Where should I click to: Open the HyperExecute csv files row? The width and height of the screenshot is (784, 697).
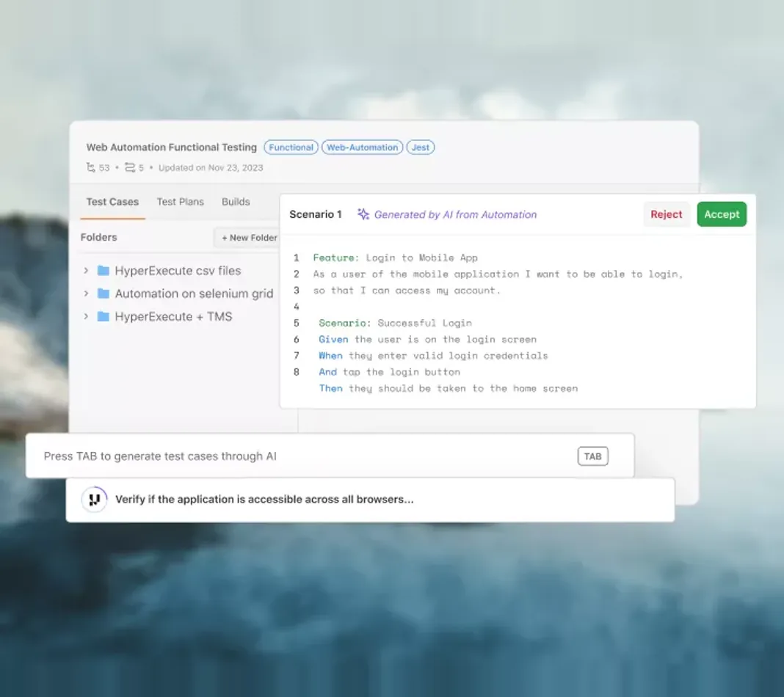coord(178,271)
